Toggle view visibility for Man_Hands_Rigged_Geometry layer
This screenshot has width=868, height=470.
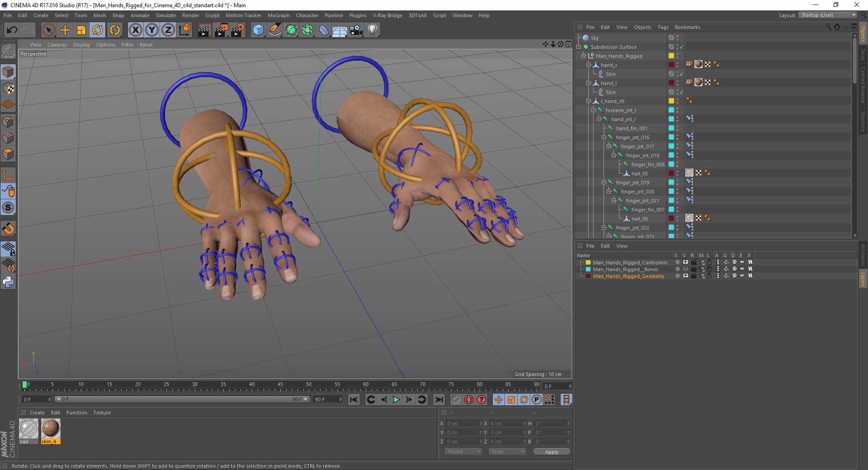(x=685, y=276)
